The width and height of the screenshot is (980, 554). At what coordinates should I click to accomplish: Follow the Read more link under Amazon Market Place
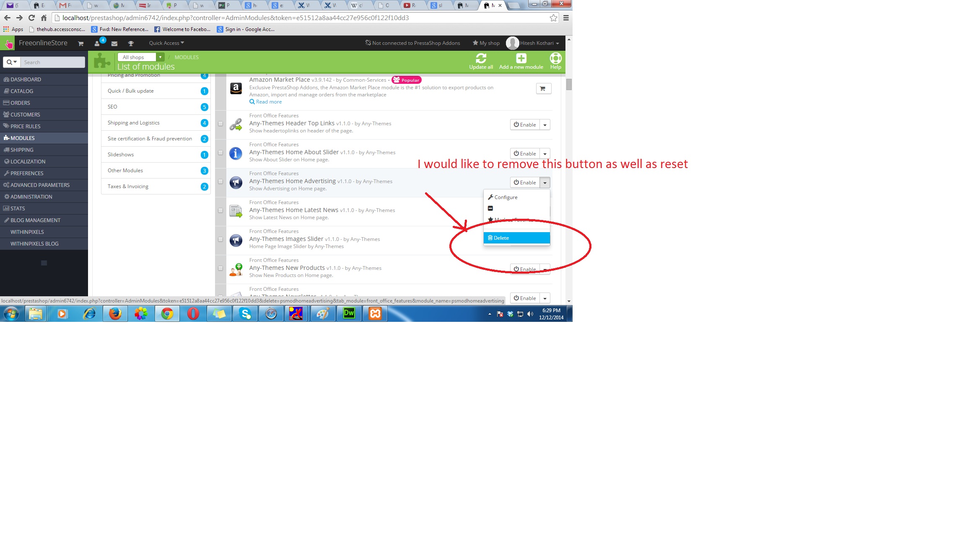tap(269, 102)
